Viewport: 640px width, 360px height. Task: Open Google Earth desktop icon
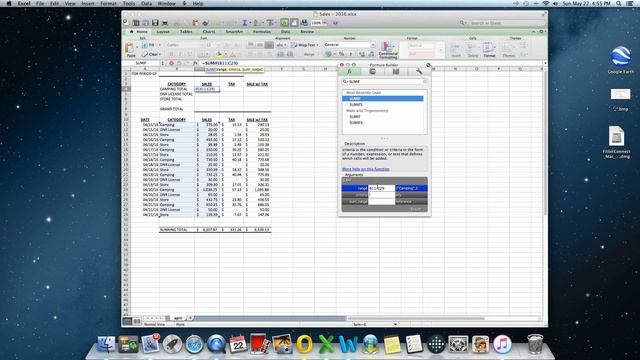pos(620,60)
